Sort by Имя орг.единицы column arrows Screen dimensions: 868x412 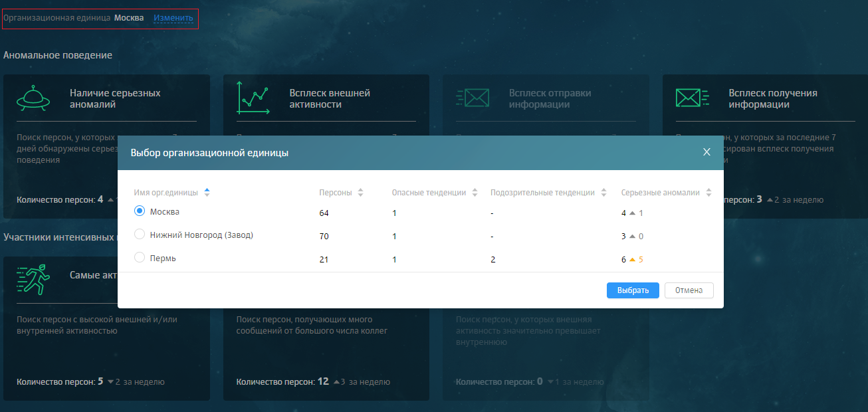(x=207, y=193)
